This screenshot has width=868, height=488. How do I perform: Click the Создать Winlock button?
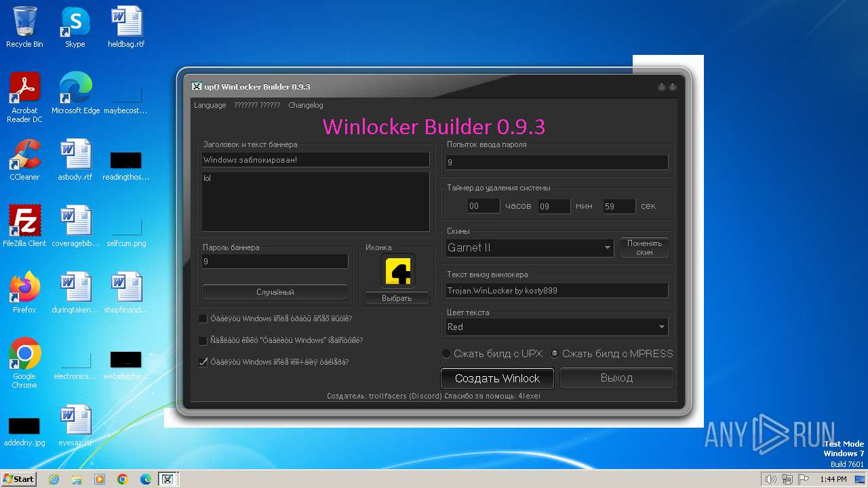click(x=497, y=378)
